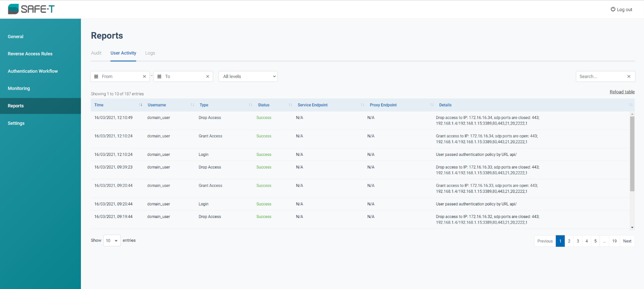Click the Log out power icon
The image size is (644, 289).
click(x=613, y=9)
